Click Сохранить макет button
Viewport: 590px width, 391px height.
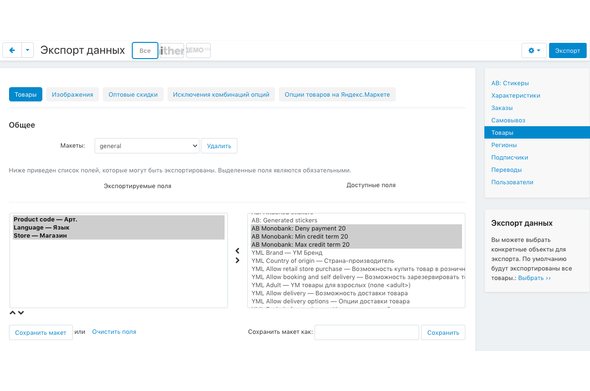coord(41,333)
